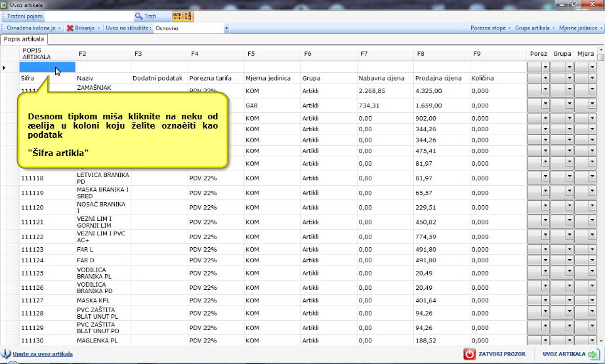This screenshot has height=364, width=605.
Task: Click the vertical scrollbar thumb
Action: [601, 58]
